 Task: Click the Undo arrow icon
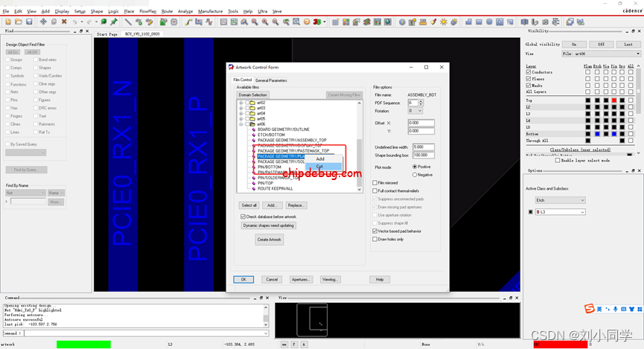tap(75, 22)
